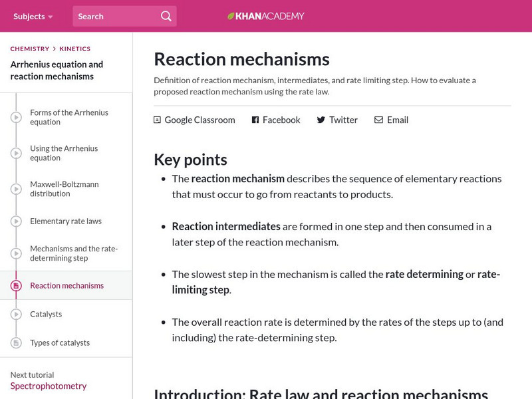The height and width of the screenshot is (399, 532).
Task: Open the Spectrophotometry next tutorial link
Action: tap(48, 386)
